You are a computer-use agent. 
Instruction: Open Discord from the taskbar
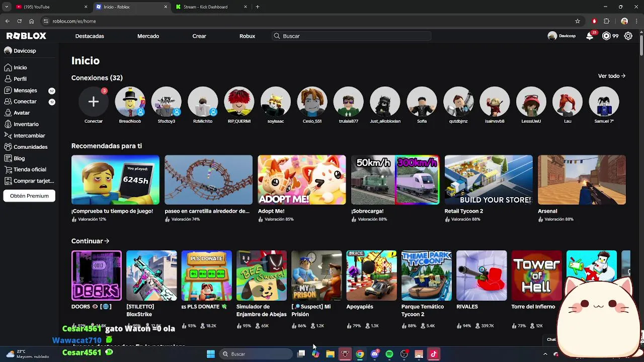click(374, 354)
